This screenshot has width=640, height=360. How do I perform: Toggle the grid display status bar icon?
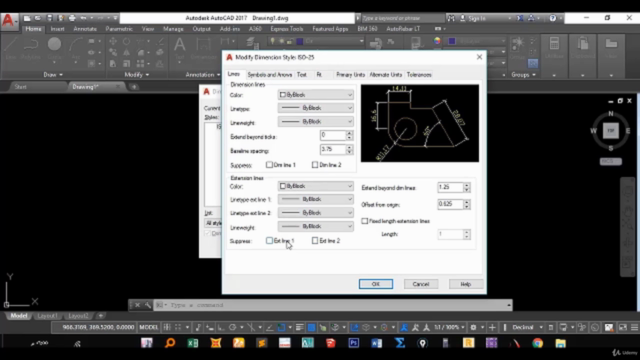click(x=167, y=327)
